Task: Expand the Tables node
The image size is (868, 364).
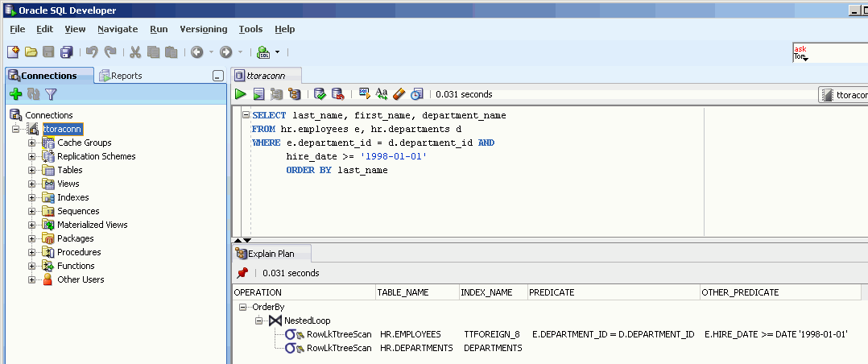Action: 31,170
